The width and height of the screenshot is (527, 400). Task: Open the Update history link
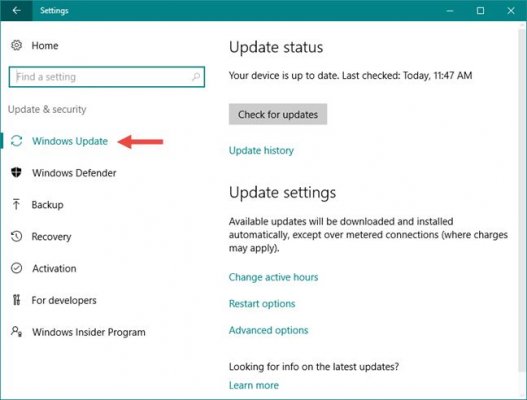[x=261, y=150]
